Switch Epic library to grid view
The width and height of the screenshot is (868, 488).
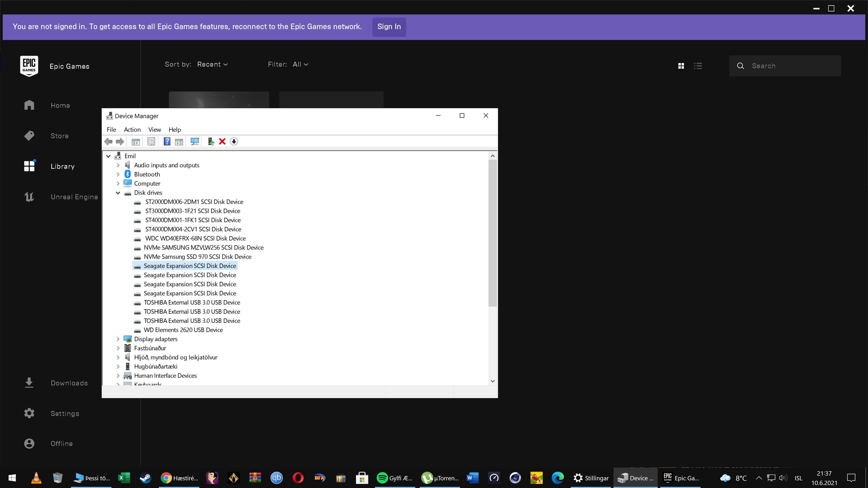681,66
